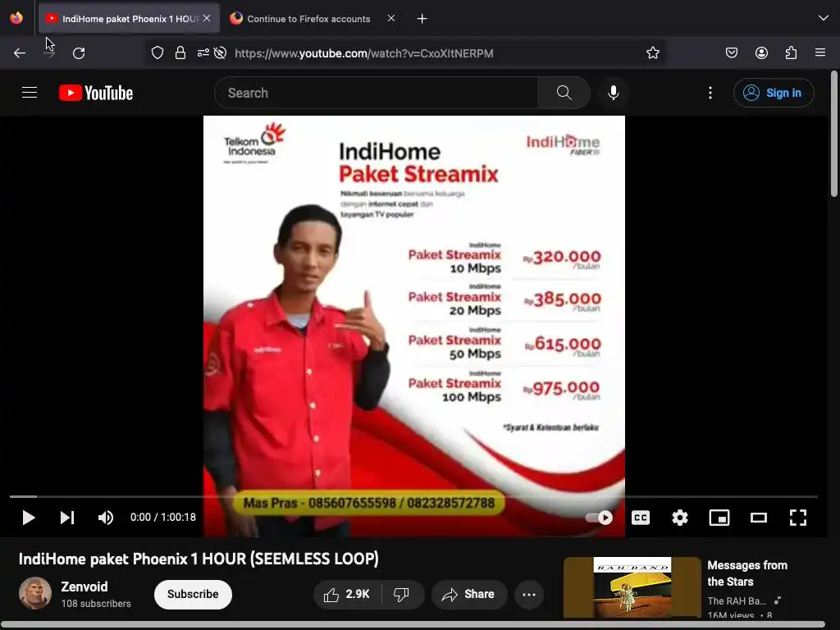This screenshot has height=630, width=840.
Task: Open the Firefox View pinned icon
Action: point(16,18)
